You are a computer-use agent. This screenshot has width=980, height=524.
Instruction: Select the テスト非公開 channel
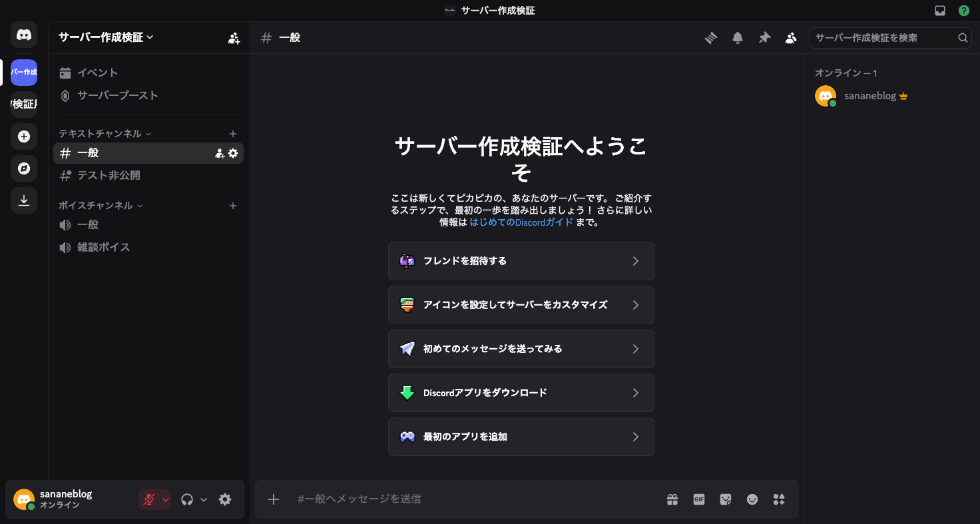point(148,176)
